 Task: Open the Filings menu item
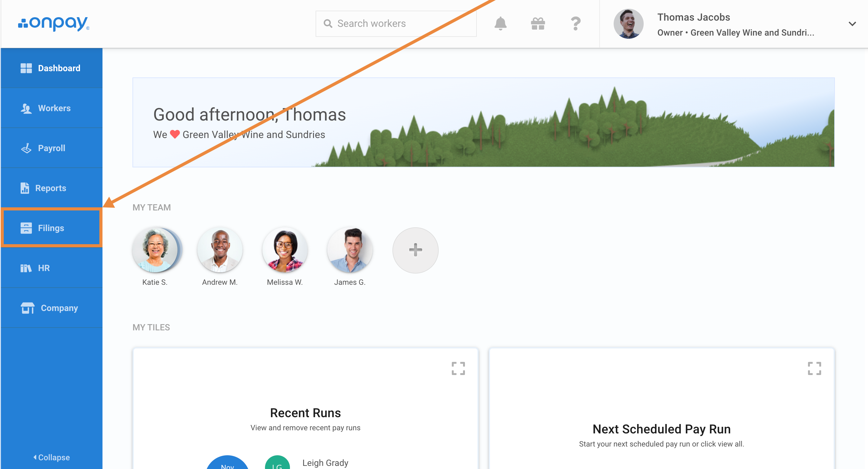(52, 228)
